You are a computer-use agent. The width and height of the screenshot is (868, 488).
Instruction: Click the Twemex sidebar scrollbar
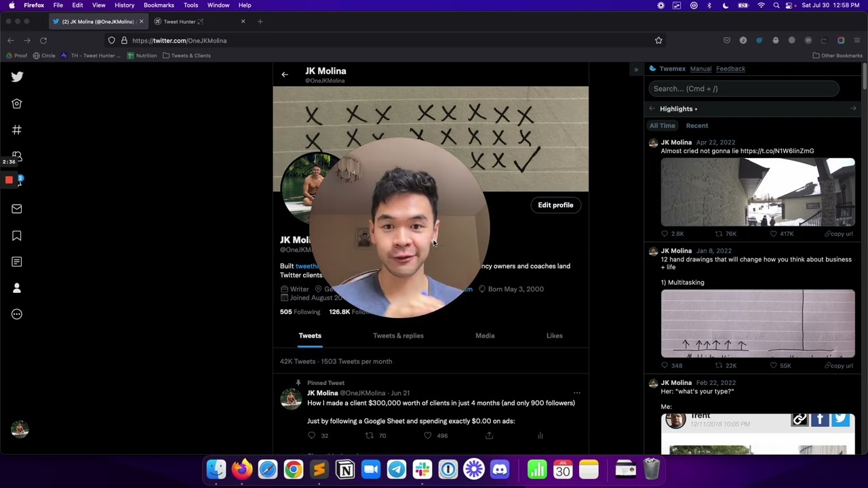[865, 76]
